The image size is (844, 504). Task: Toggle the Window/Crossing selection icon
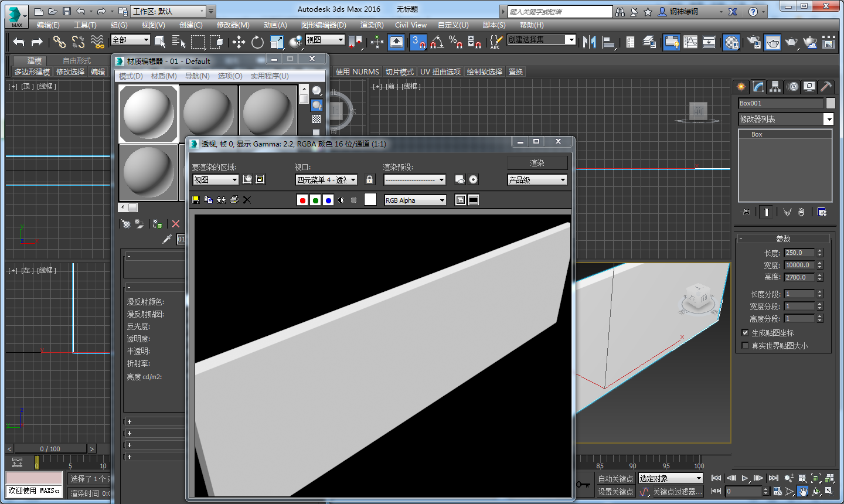tap(216, 42)
